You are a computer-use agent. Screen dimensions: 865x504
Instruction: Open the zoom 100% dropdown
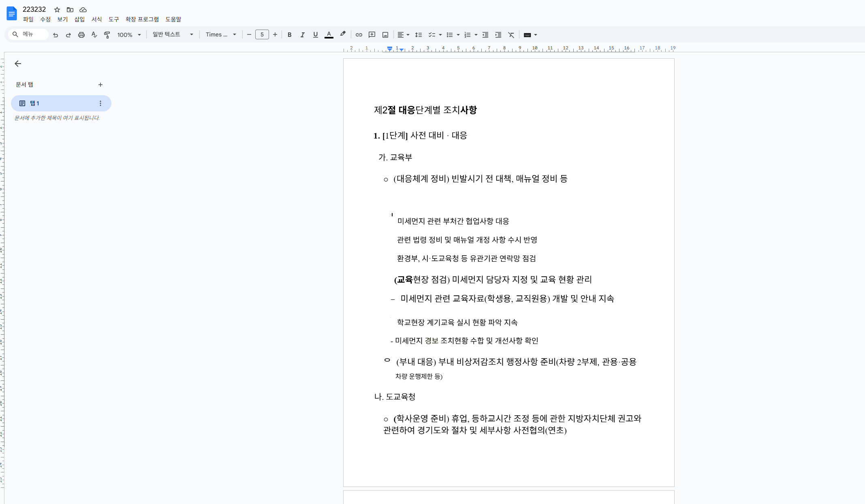129,35
